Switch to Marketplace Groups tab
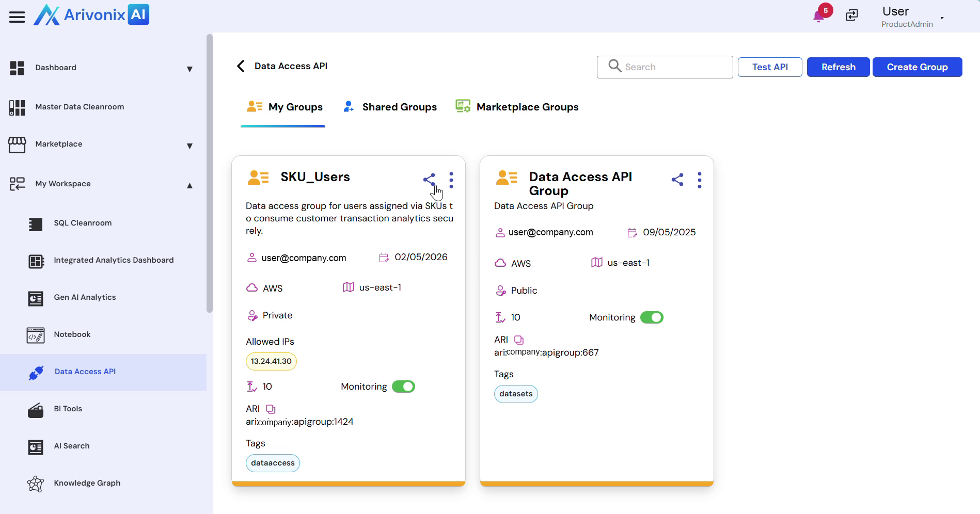This screenshot has height=514, width=980. click(x=517, y=107)
